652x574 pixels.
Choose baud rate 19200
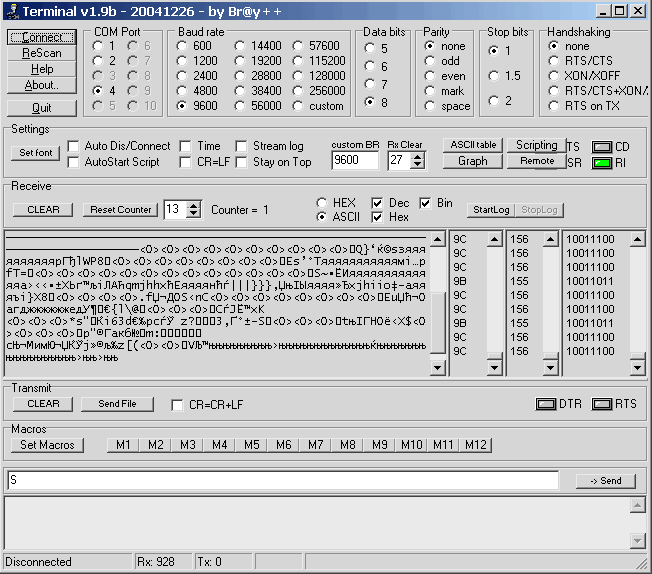click(x=240, y=61)
